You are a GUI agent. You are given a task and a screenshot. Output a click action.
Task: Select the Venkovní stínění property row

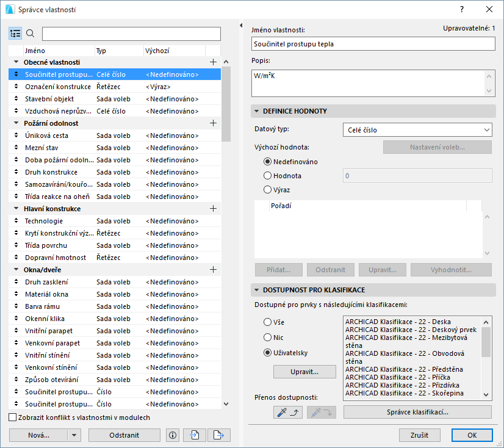tap(115, 367)
